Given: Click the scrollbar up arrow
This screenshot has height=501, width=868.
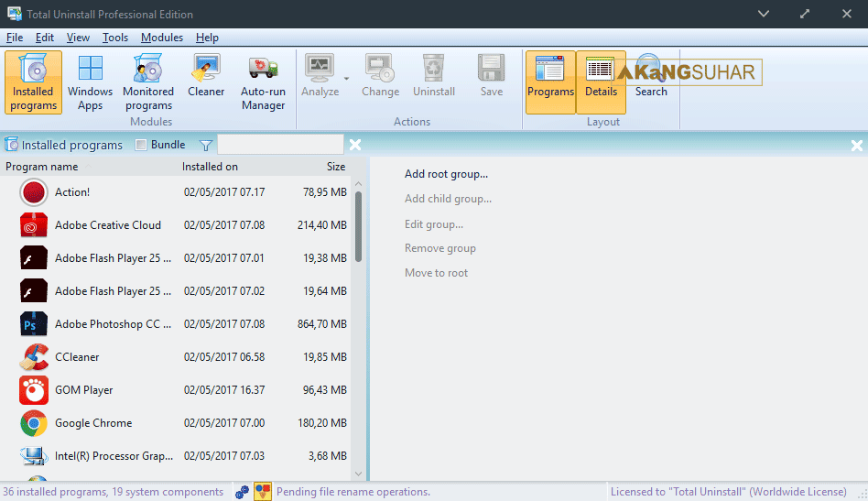Looking at the screenshot, I should pyautogui.click(x=358, y=183).
